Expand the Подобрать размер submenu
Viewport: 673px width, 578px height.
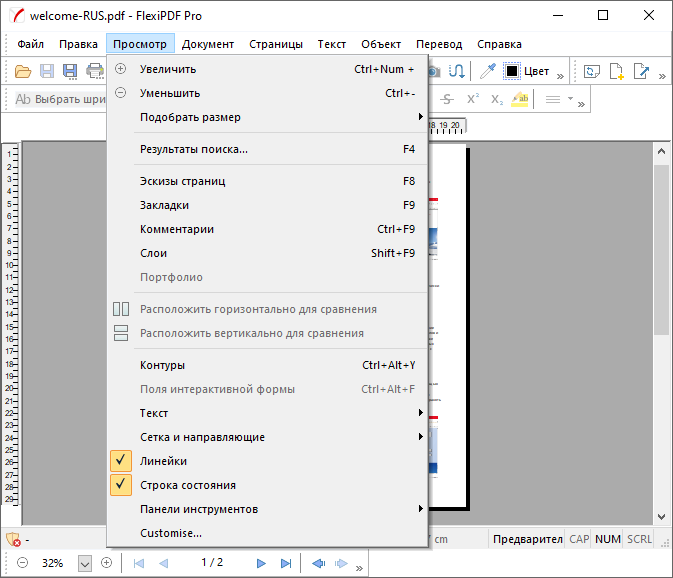point(268,117)
